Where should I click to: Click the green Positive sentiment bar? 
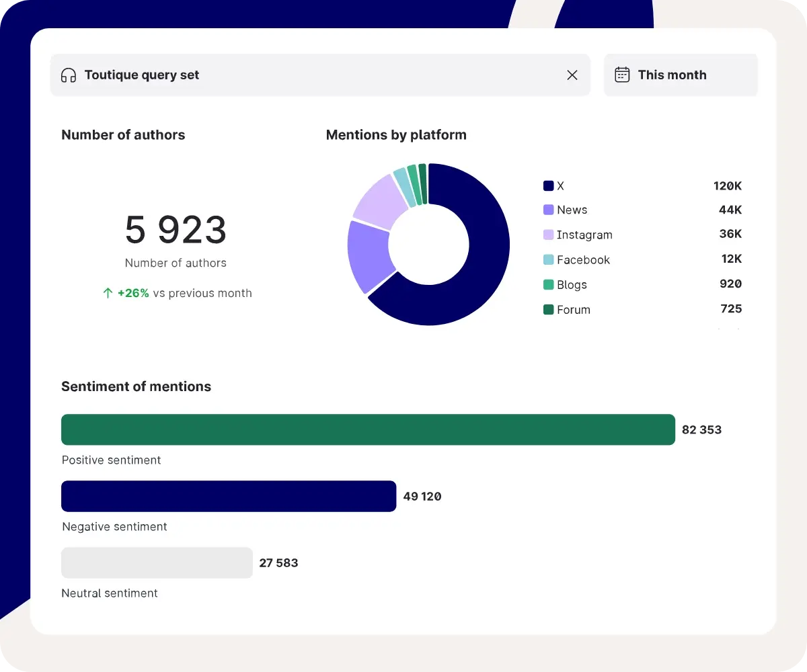(x=368, y=429)
